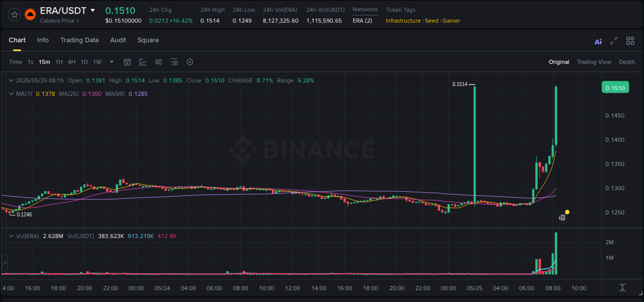Screen dimensions: 644x302
Task: Change the candlestick chart style
Action: click(x=159, y=62)
